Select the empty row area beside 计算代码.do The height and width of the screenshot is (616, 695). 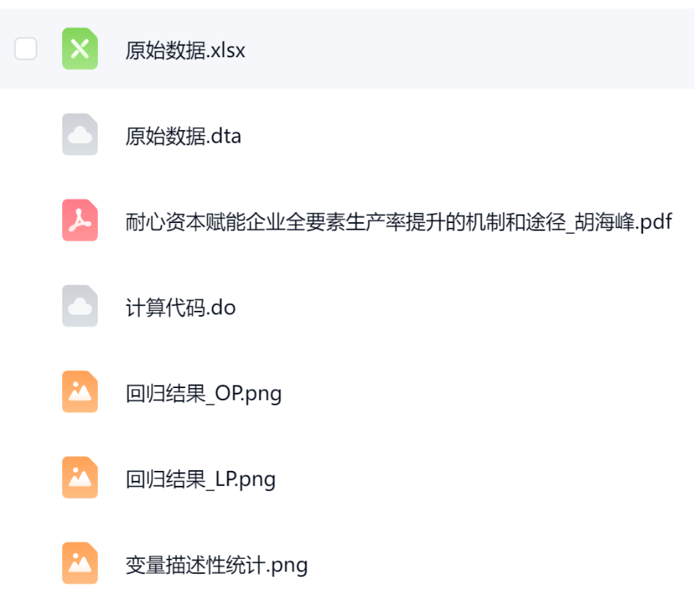465,306
